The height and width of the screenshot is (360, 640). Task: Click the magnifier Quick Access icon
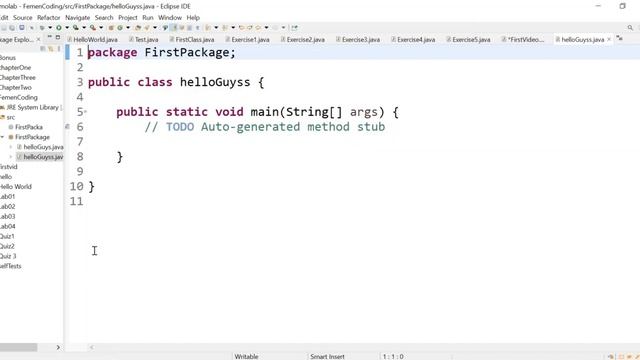[x=630, y=28]
